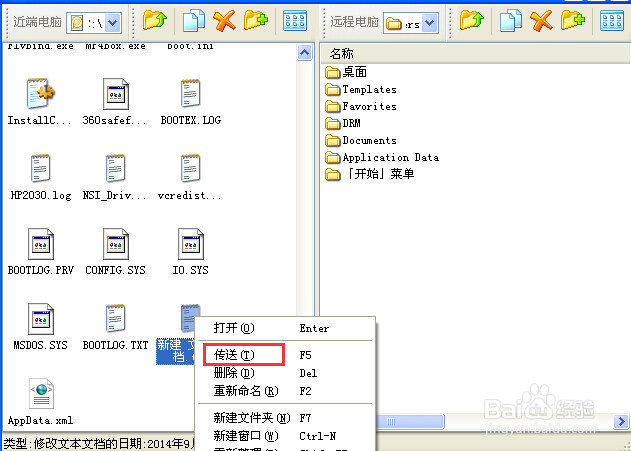Select the MSDOS.SYS file
Screen dimensions: 631x451
[41, 327]
